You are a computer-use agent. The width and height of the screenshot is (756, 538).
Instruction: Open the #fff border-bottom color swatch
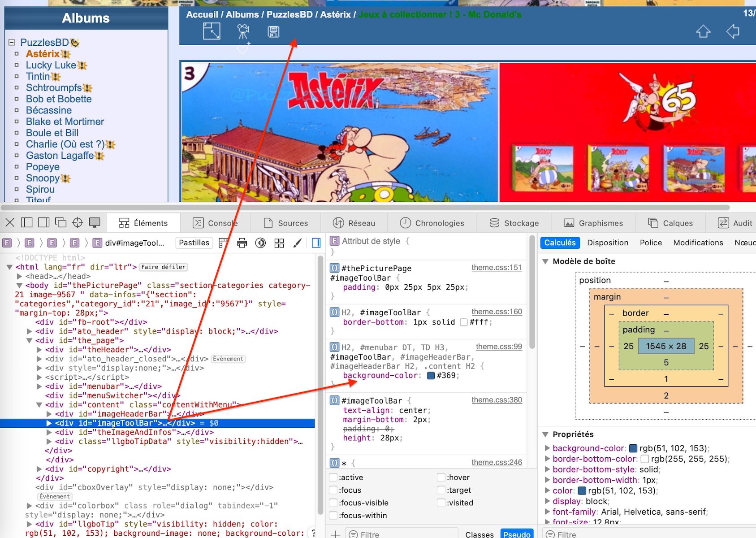[x=464, y=322]
